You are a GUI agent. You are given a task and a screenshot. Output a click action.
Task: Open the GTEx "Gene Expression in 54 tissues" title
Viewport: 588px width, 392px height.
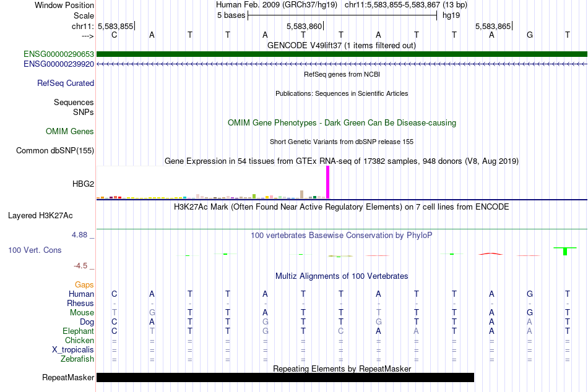[342, 161]
